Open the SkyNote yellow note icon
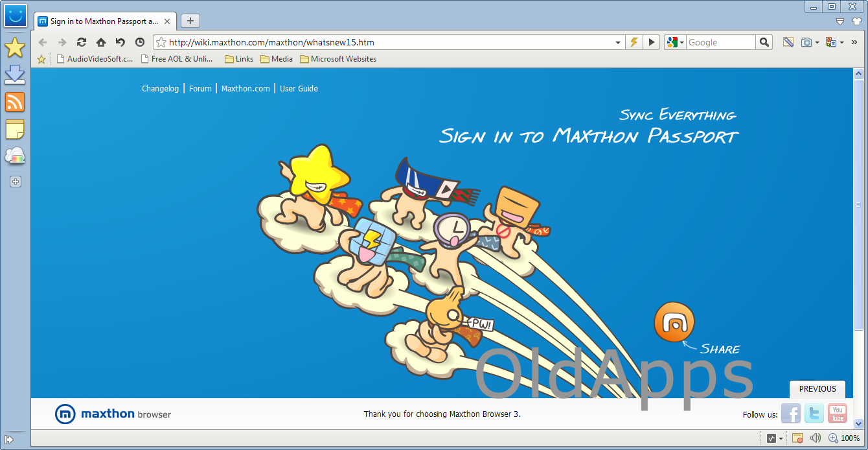The width and height of the screenshot is (868, 450). 15,129
